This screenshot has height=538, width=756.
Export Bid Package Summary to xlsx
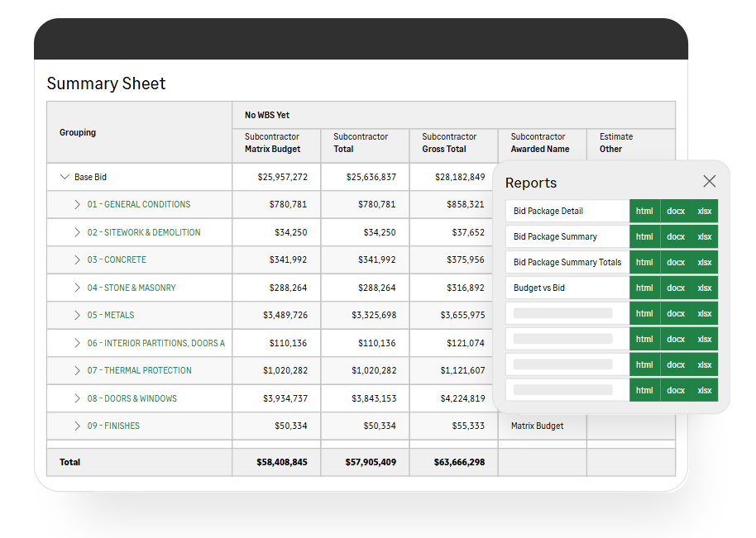[705, 236]
